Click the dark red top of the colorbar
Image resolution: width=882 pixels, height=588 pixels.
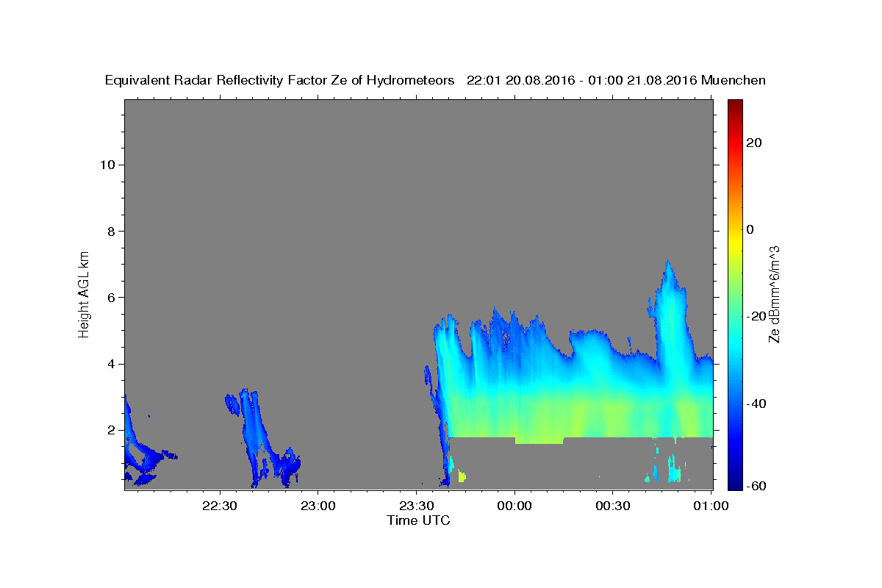point(734,105)
